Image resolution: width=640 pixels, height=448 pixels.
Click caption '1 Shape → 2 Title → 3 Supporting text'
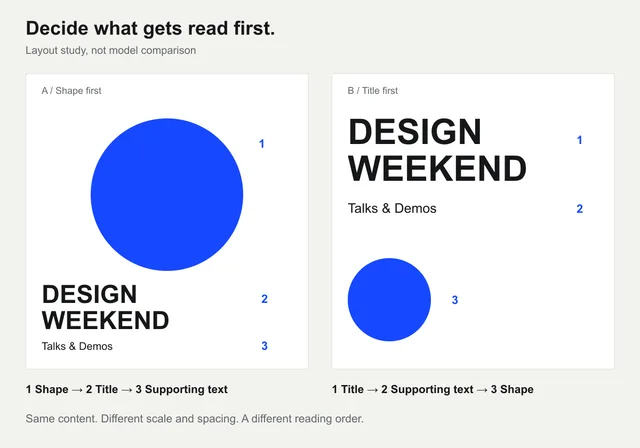(x=127, y=389)
